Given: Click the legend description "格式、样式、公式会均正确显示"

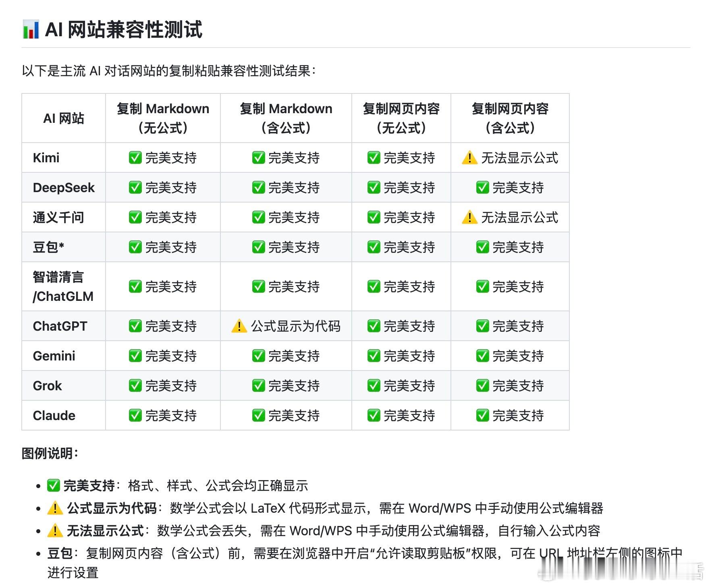Looking at the screenshot, I should (x=218, y=485).
